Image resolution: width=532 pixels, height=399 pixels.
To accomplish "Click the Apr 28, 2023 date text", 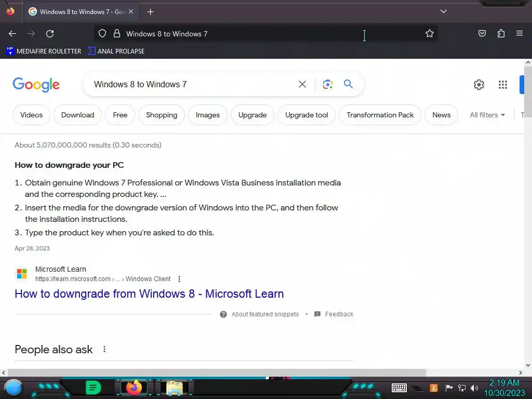I will click(x=32, y=248).
